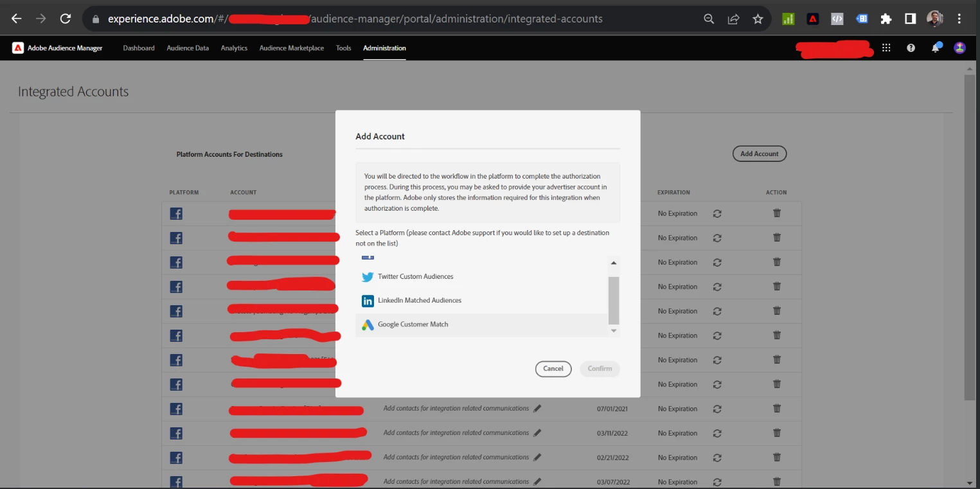
Task: Delete the account dated 07/01/2021
Action: pos(777,409)
